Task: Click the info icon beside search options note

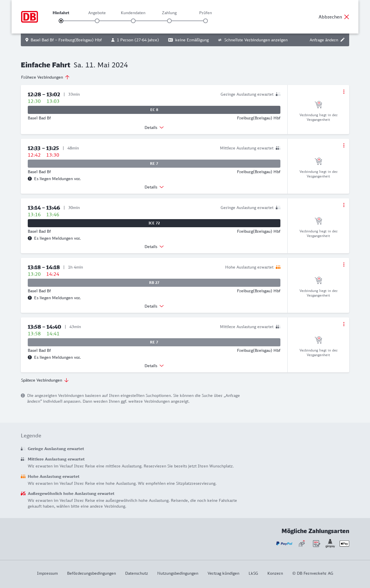Action: pyautogui.click(x=23, y=395)
